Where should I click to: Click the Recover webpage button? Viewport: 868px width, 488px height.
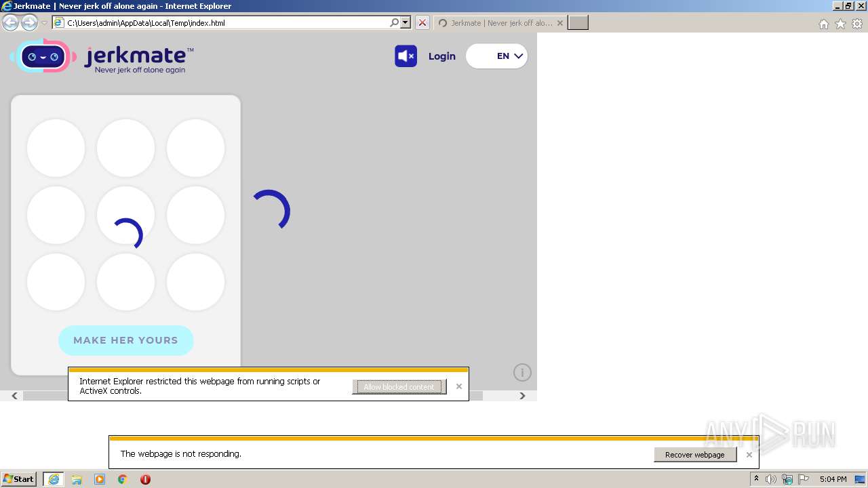[x=695, y=455]
